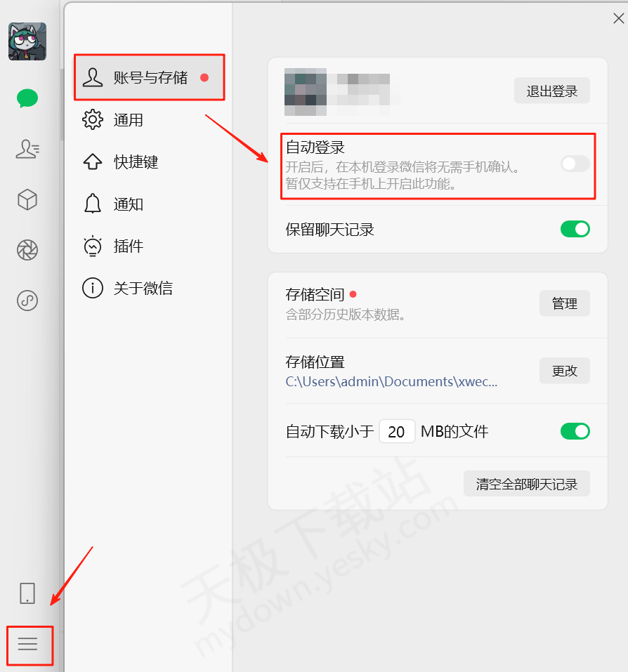Screen dimensions: 628x672
Task: Open the Favorites cube icon
Action: point(27,199)
